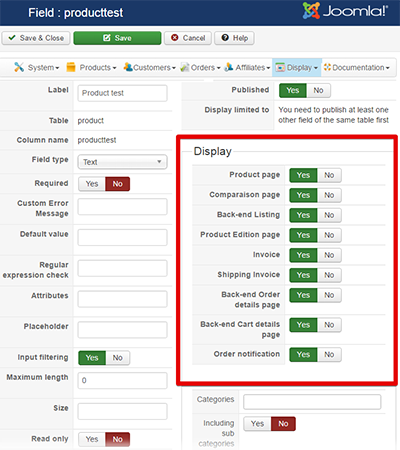Click the Display monitor icon
This screenshot has height=450, width=400.
tap(280, 67)
